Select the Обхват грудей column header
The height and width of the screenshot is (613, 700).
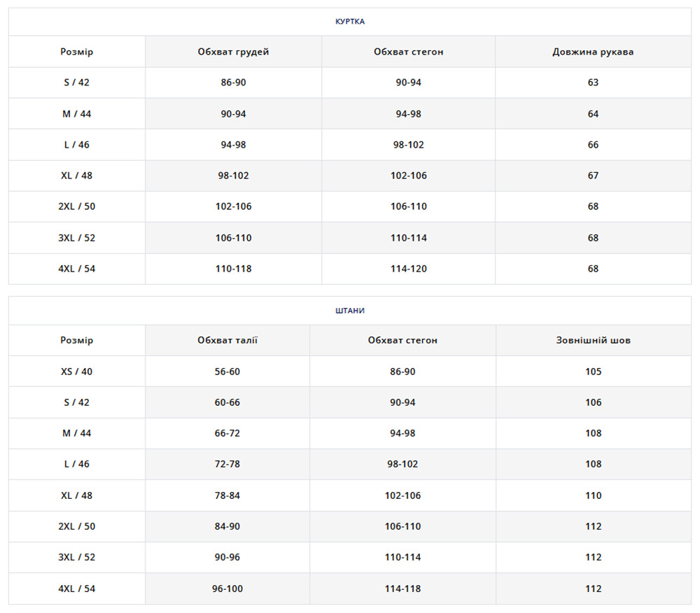point(233,52)
